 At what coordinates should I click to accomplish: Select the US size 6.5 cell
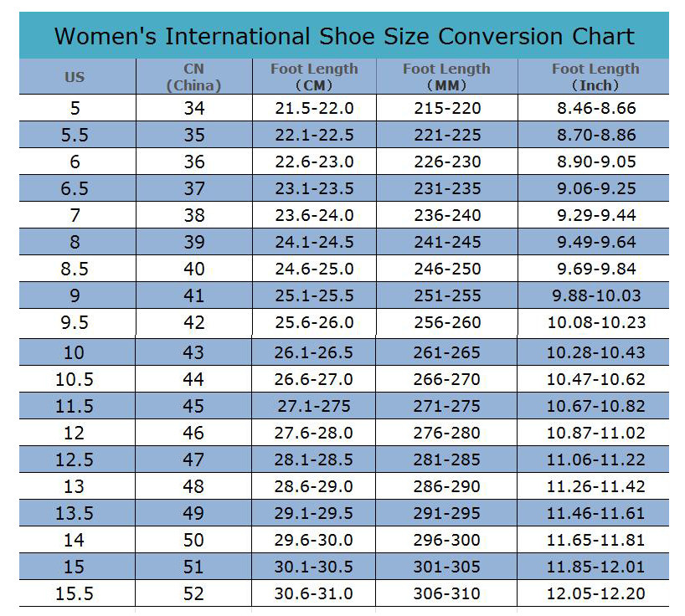pyautogui.click(x=75, y=188)
